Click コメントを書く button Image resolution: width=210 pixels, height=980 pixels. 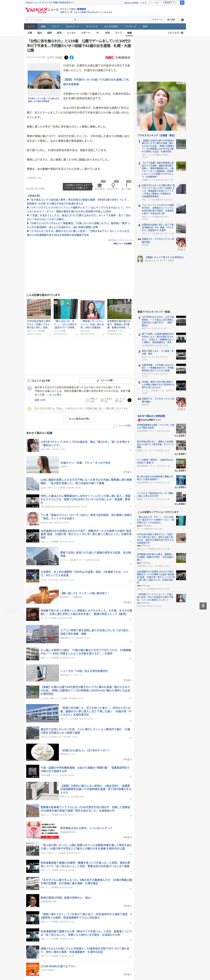(105, 380)
